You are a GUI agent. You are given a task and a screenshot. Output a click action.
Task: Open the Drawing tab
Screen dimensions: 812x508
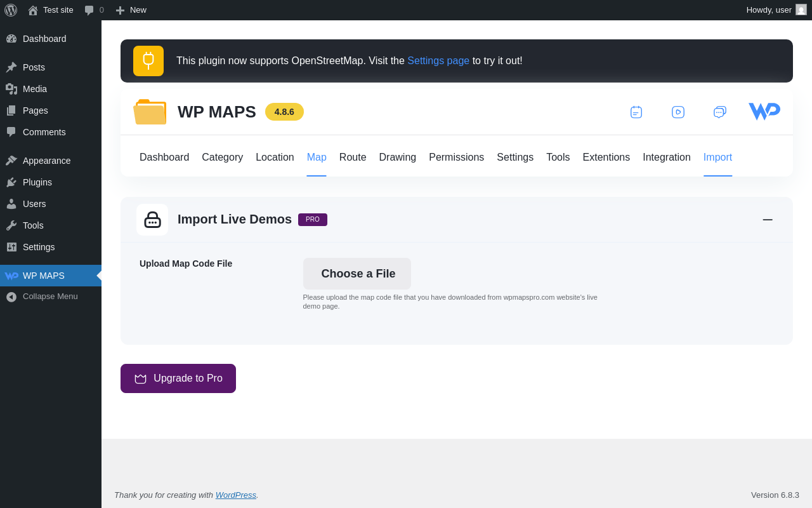coord(397,157)
